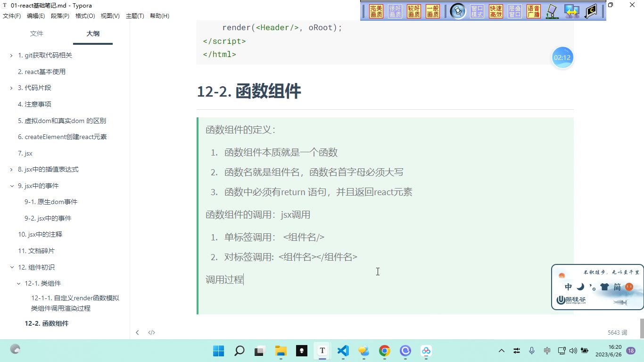Expand outline item 3. 代码片段
Screen dimensions: 644x362
point(11,88)
